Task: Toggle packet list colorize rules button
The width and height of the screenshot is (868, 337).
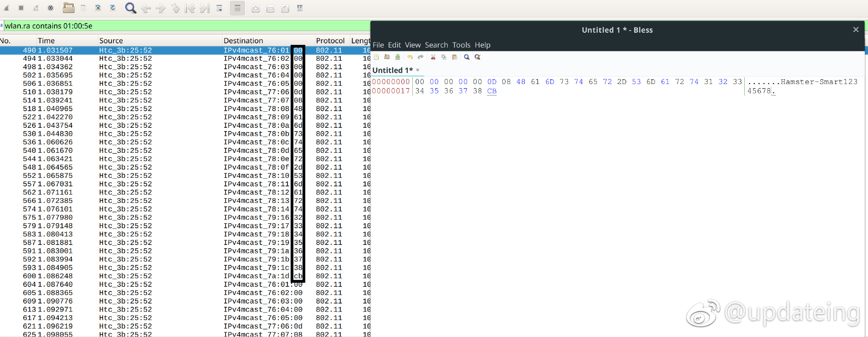Action: 237,8
